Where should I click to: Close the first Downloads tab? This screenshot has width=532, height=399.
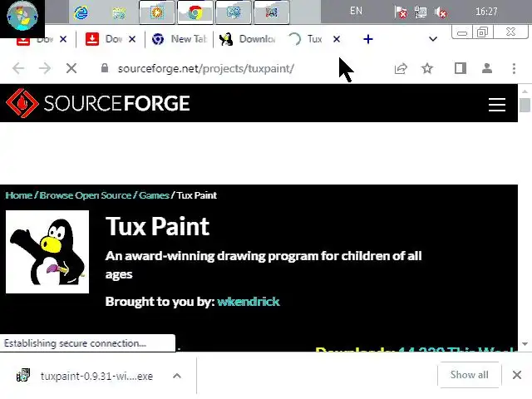[x=63, y=39]
